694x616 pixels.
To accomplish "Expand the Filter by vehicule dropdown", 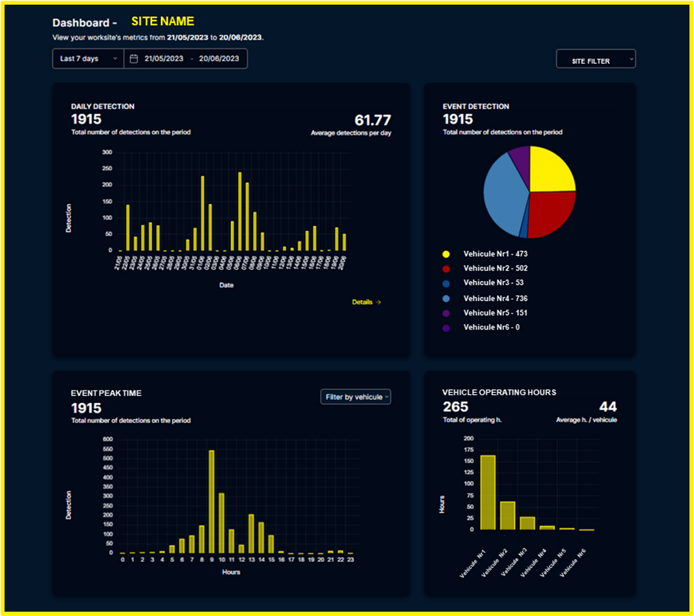I will click(x=355, y=396).
